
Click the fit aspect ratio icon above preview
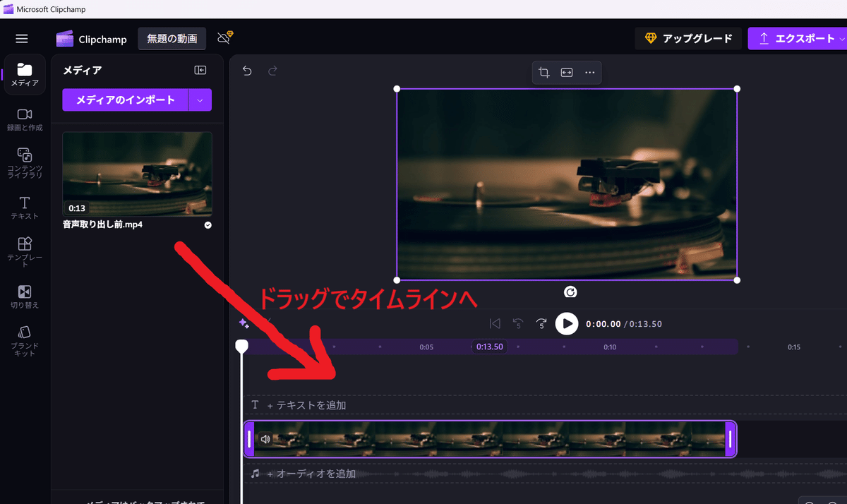click(567, 72)
